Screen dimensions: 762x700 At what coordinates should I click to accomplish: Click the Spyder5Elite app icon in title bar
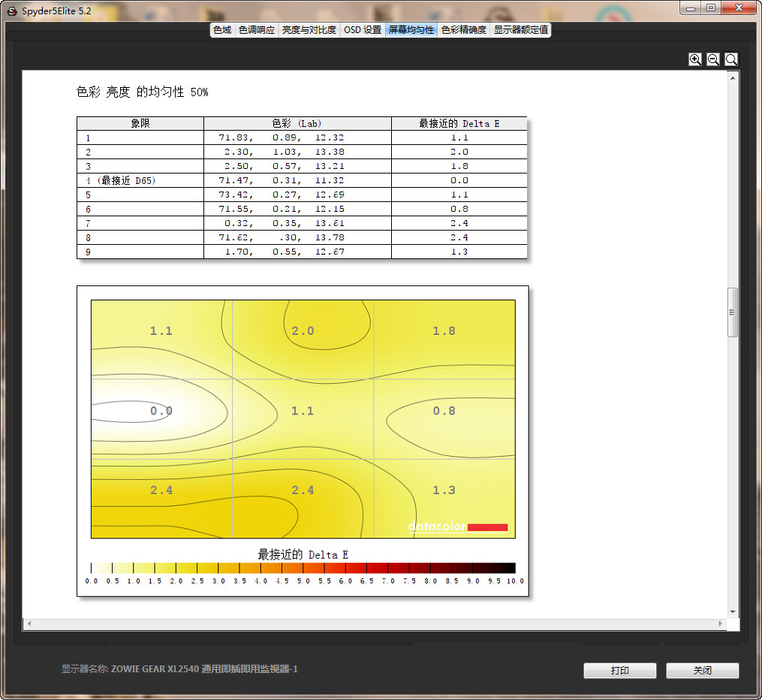[12, 11]
